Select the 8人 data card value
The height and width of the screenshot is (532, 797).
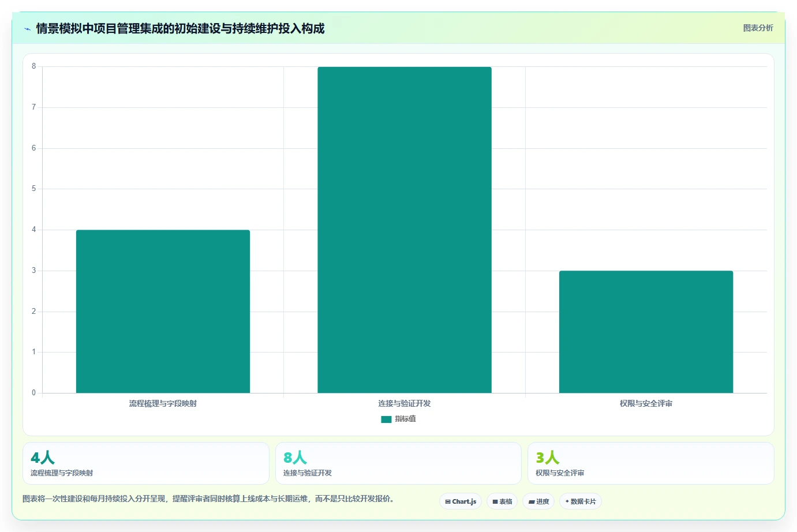(295, 458)
